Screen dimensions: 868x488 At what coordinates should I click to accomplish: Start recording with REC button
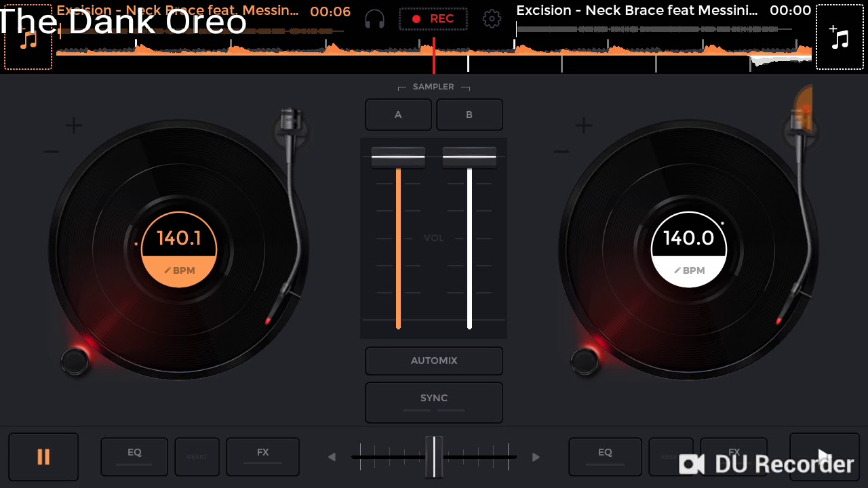pos(433,19)
